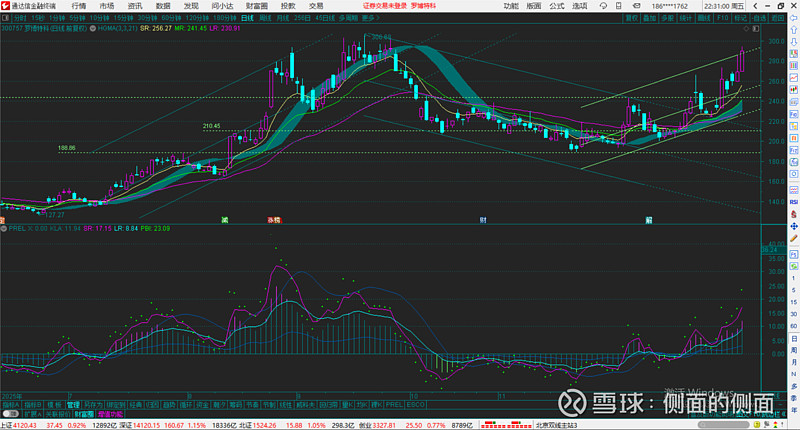Viewport: 800px width, 430px height.
Task: Switch to the 周线 weekly chart tab
Action: [265, 18]
